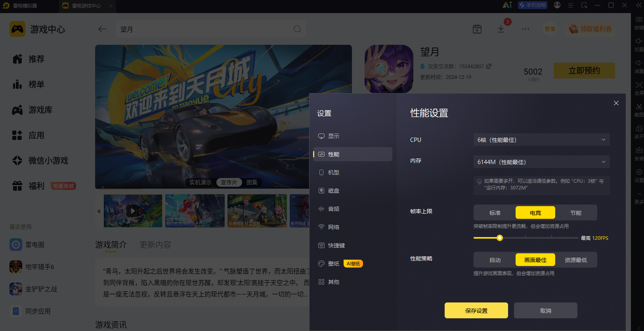Copy the player group number 753442807
The image size is (644, 331).
(489, 66)
